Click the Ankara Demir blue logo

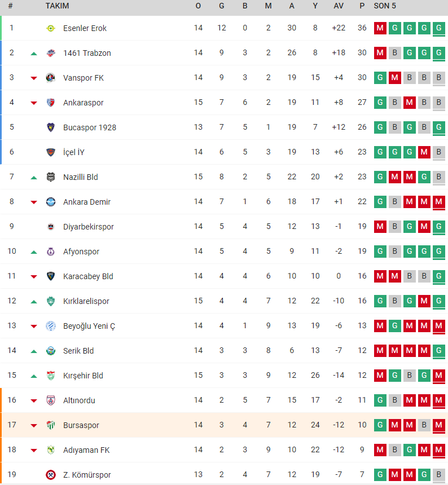pyautogui.click(x=51, y=202)
